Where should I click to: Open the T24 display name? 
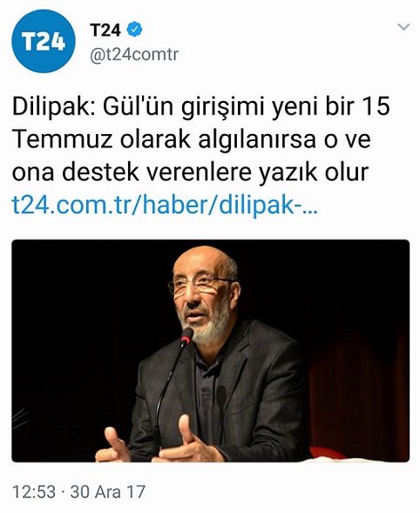tap(105, 30)
